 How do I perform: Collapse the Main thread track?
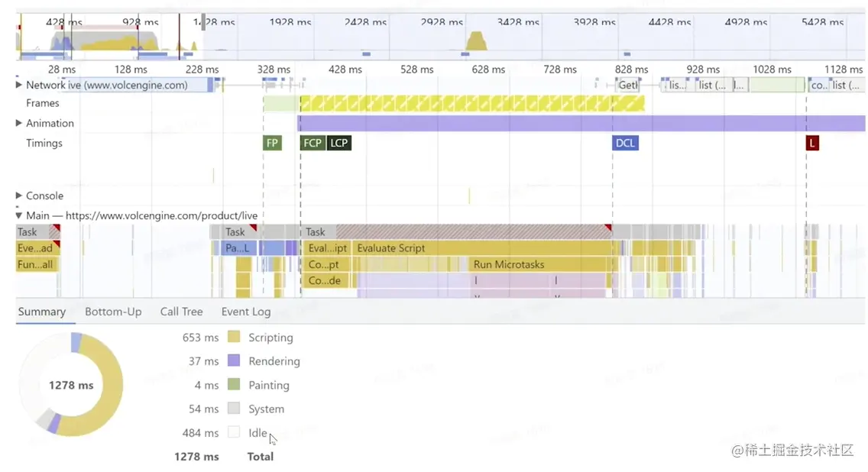19,215
